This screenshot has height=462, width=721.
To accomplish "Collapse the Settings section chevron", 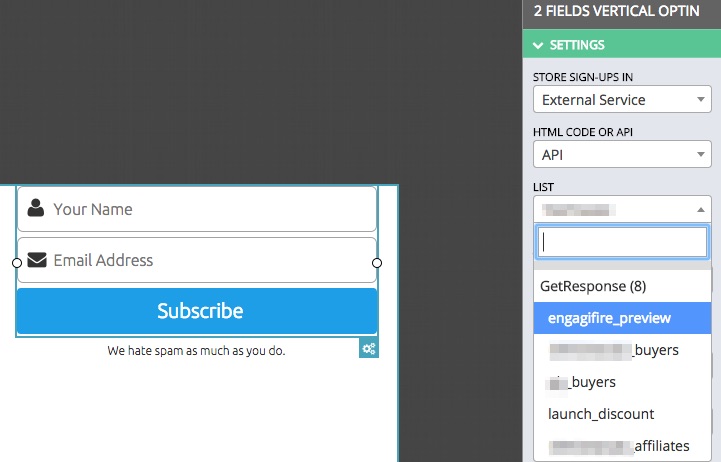I will [x=538, y=45].
